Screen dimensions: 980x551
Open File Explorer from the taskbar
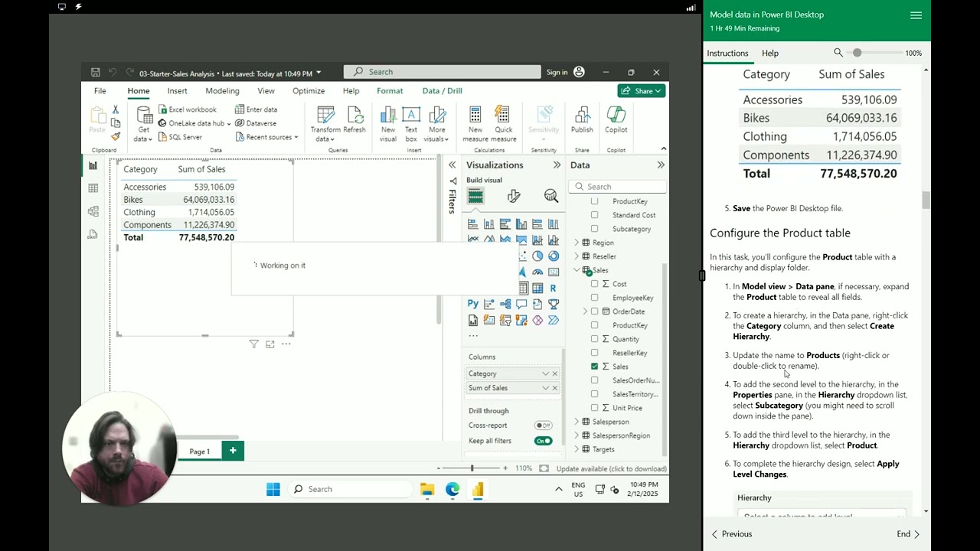pos(427,489)
